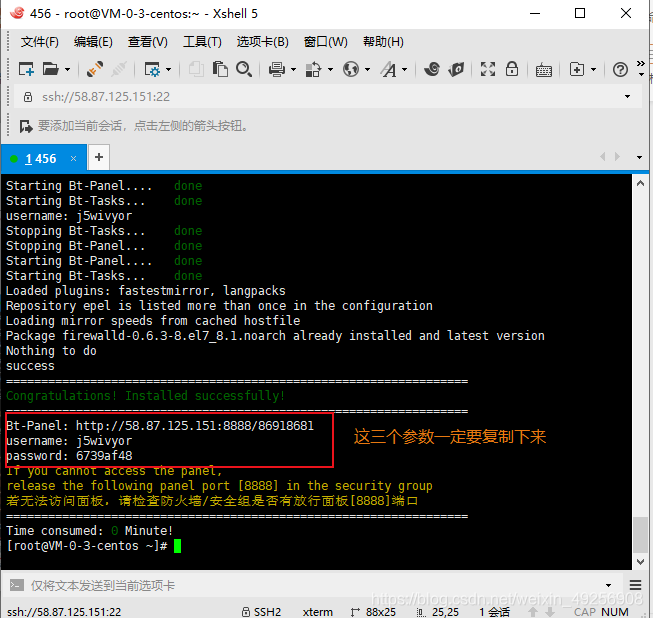The height and width of the screenshot is (618, 653).
Task: Minimize the Xshell window
Action: pos(535,14)
